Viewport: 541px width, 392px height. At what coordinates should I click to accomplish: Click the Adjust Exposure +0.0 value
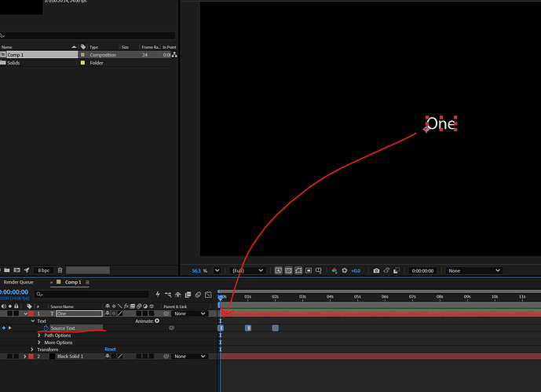(356, 270)
